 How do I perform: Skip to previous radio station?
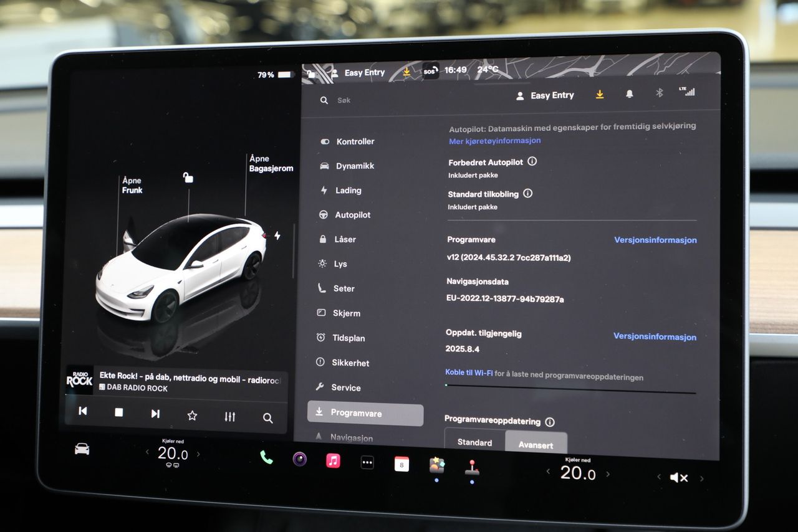pos(82,411)
